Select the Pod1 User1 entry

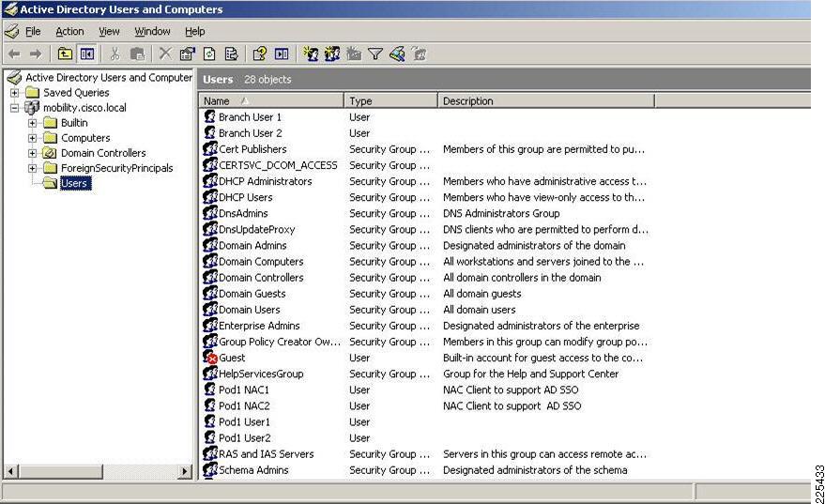[244, 422]
